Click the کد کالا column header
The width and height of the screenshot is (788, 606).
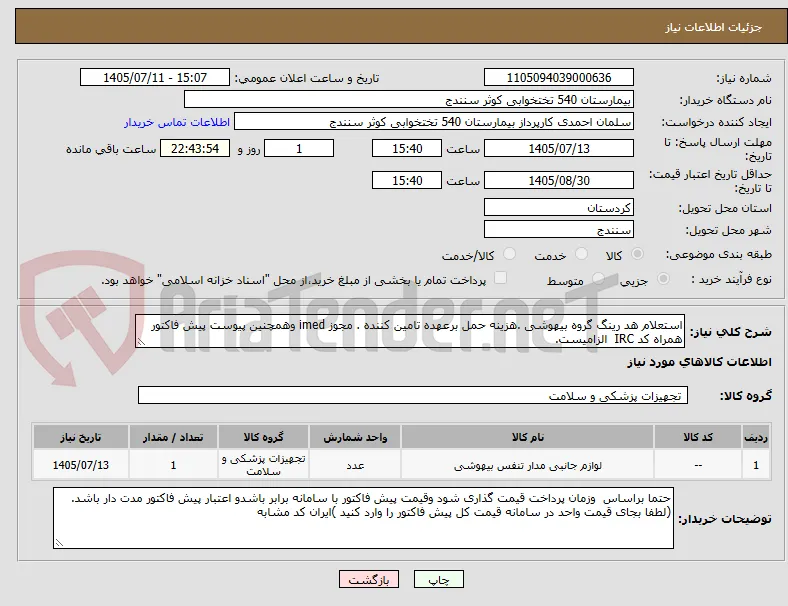[x=698, y=437]
